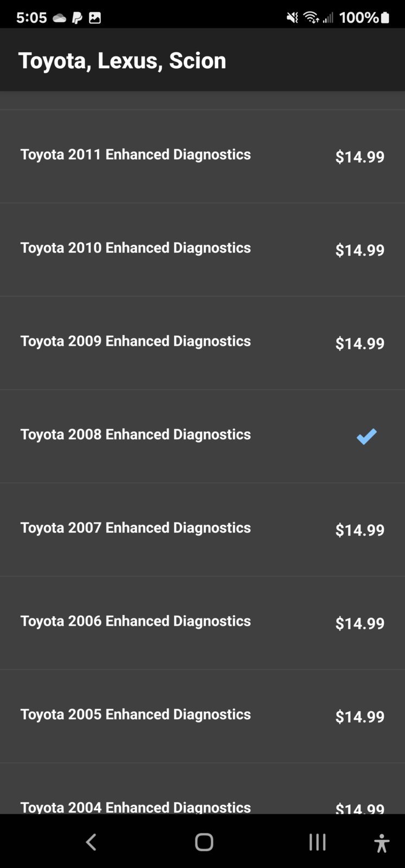Image resolution: width=405 pixels, height=868 pixels.
Task: Open purchased Toyota 2008 Enhanced Diagnostics
Action: point(202,436)
